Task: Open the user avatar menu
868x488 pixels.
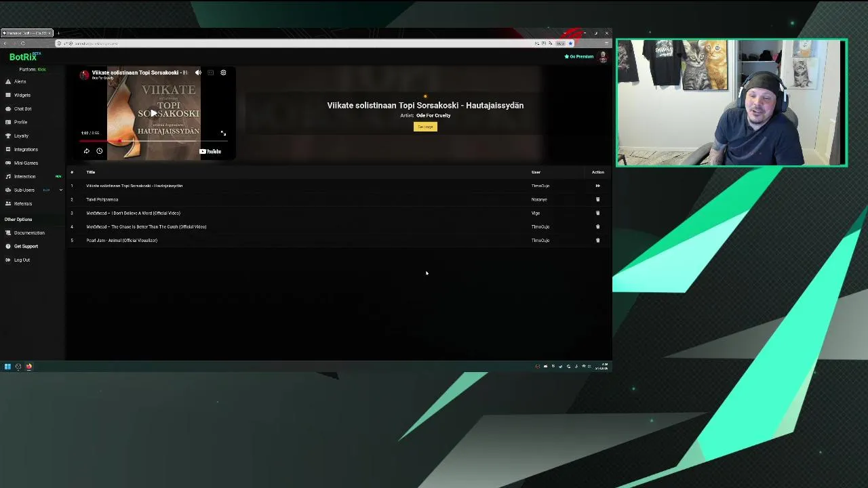Action: coord(603,57)
